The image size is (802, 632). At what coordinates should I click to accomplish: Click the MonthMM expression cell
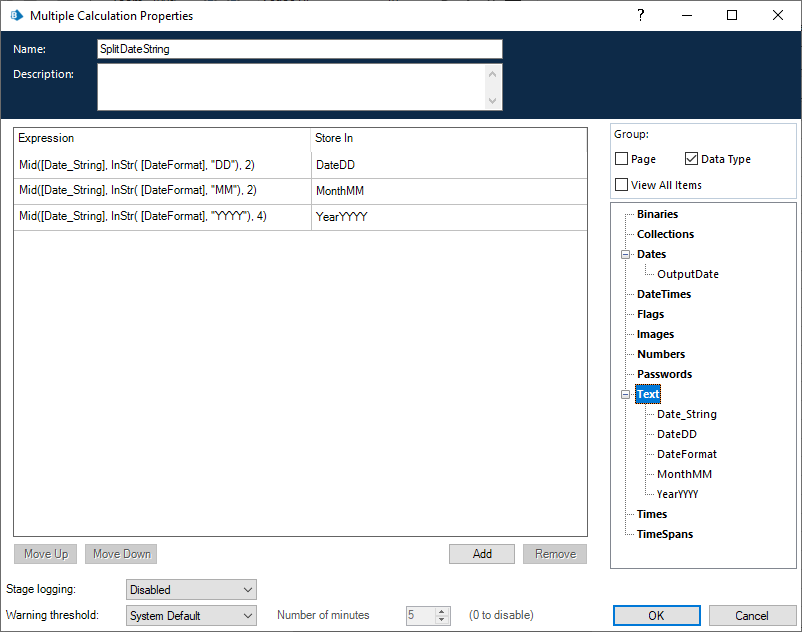162,191
